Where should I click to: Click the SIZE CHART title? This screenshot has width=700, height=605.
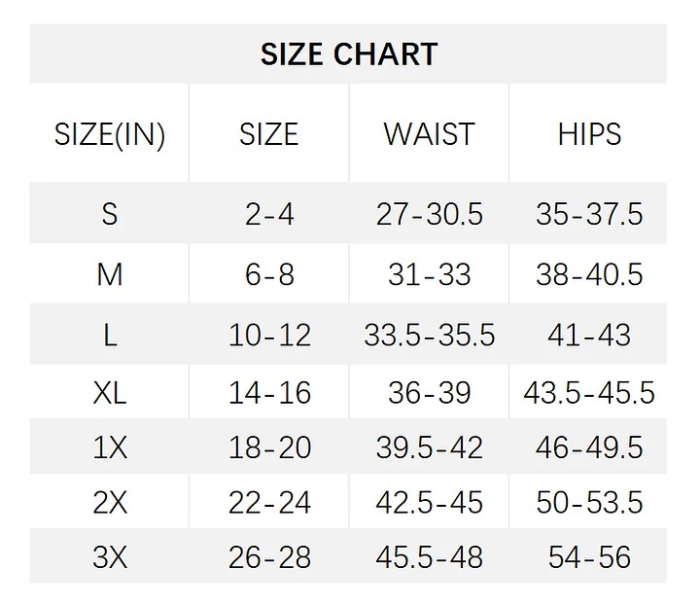tap(349, 53)
